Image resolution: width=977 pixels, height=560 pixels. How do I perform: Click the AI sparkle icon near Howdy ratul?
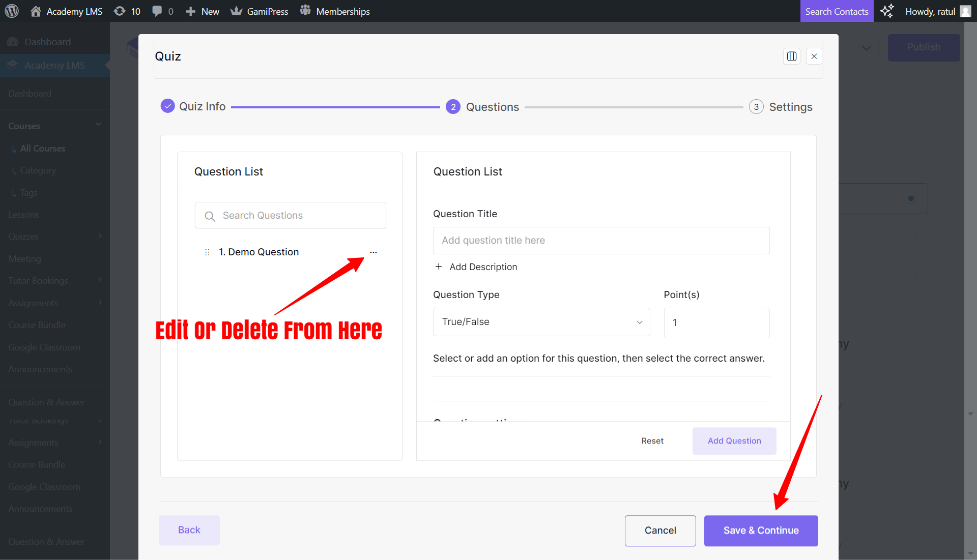coord(886,11)
